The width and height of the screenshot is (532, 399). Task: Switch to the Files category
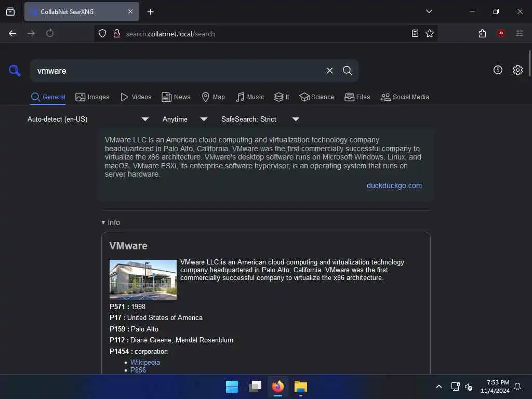click(x=357, y=97)
